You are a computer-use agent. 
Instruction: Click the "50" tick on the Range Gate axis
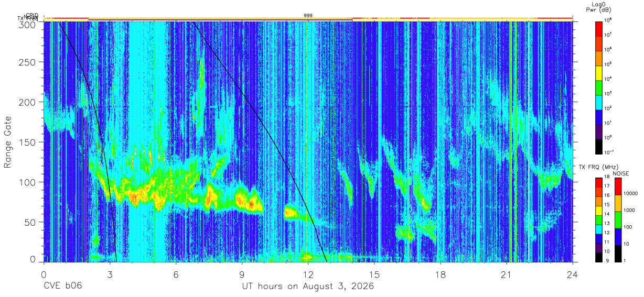pyautogui.click(x=30, y=222)
